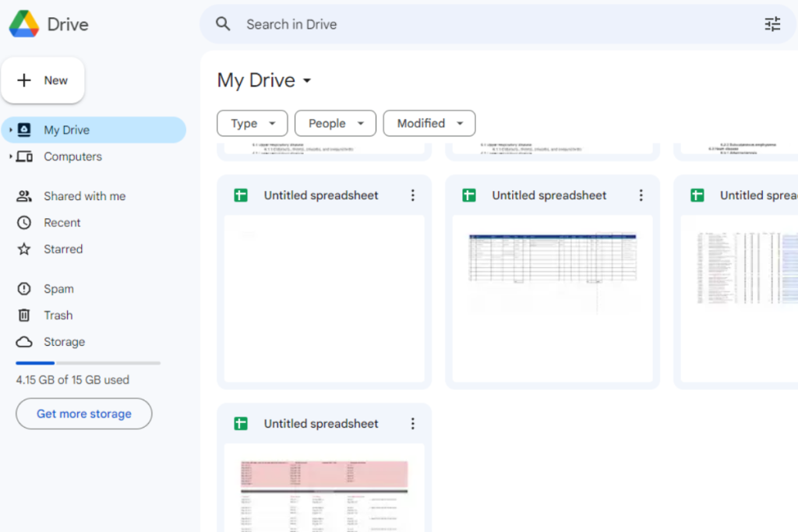The height and width of the screenshot is (532, 798).
Task: Click the Shared with me people icon
Action: [24, 196]
